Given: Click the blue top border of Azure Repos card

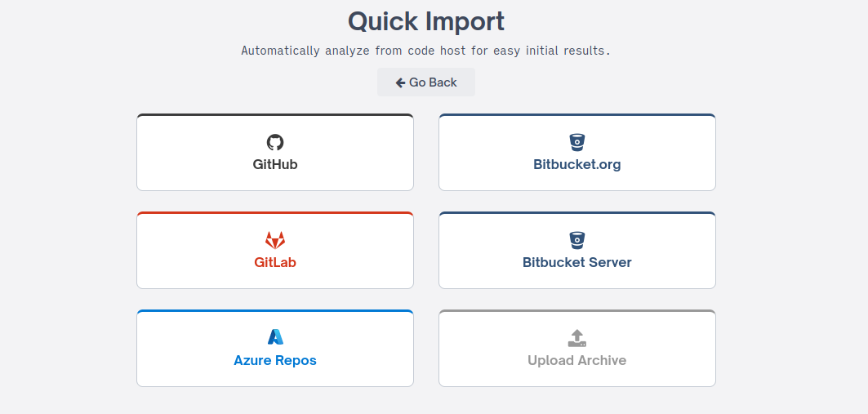Looking at the screenshot, I should [x=275, y=311].
